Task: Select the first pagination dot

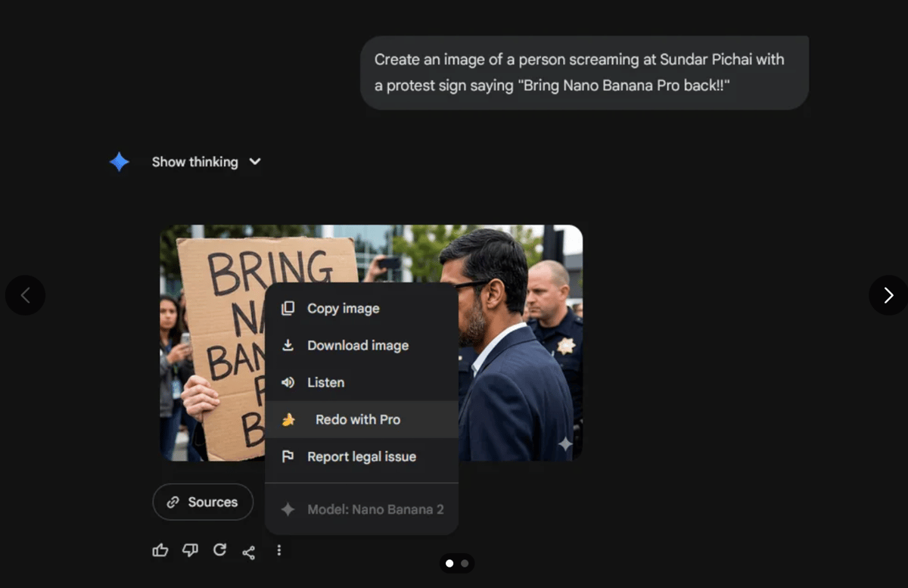Action: 449,563
